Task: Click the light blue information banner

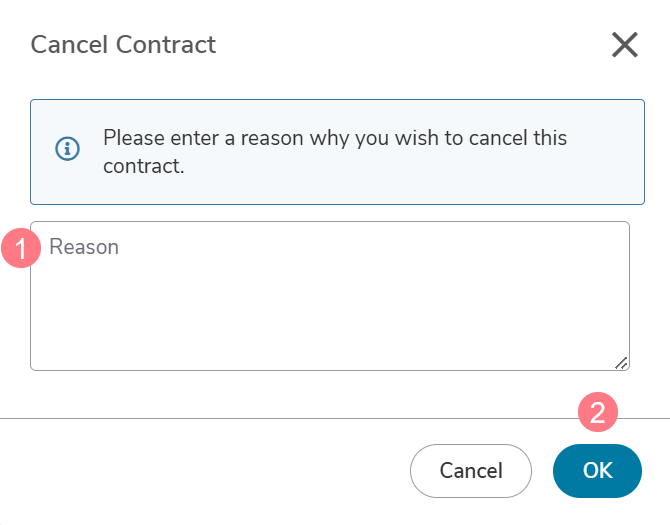Action: point(337,152)
